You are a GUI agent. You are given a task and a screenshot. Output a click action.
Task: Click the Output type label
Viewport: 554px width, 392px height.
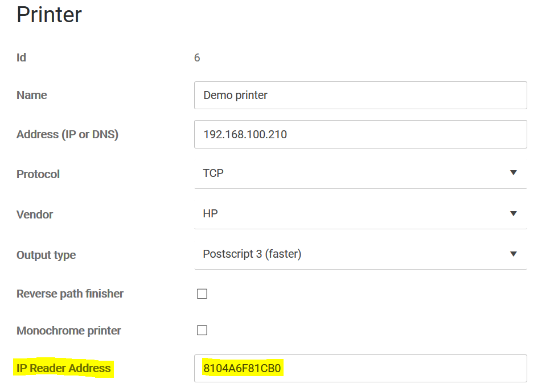[x=46, y=255]
